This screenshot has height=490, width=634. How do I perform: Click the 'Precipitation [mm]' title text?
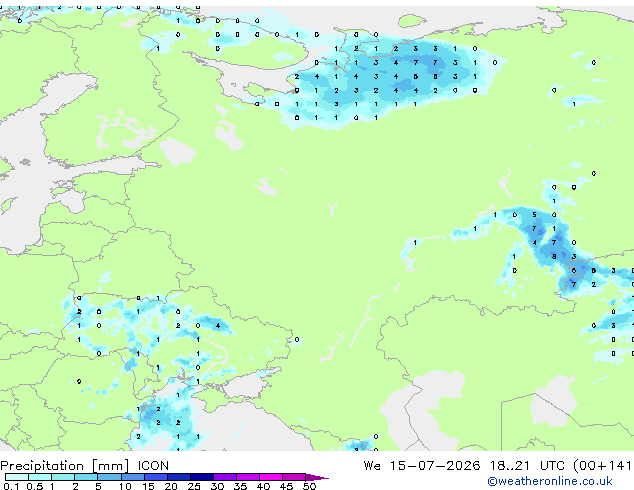click(65, 466)
